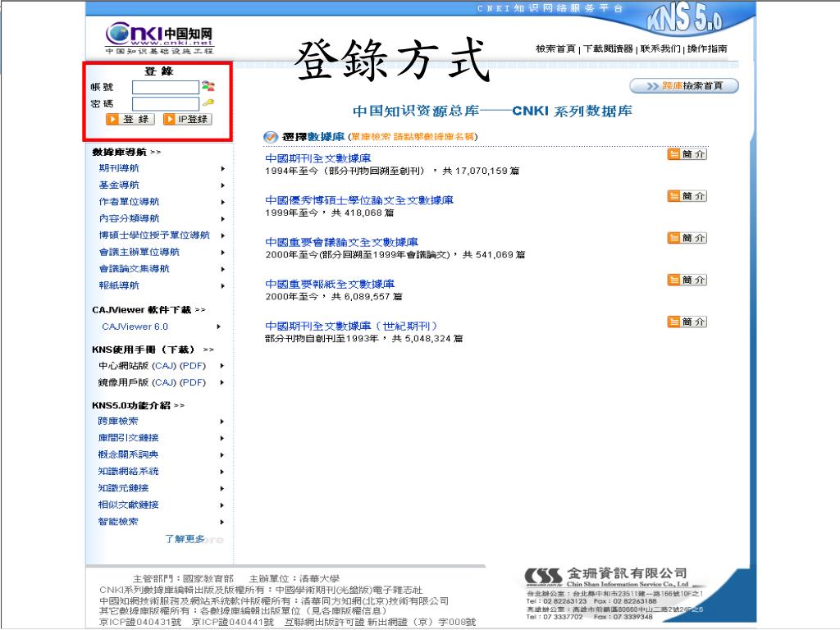Expand arrow next to 期刊導航

click(223, 169)
